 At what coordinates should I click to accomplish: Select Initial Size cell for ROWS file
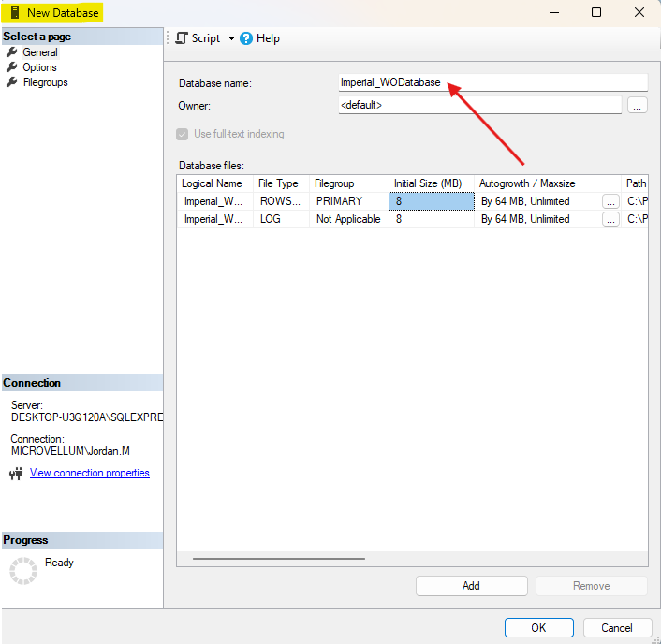pos(432,201)
